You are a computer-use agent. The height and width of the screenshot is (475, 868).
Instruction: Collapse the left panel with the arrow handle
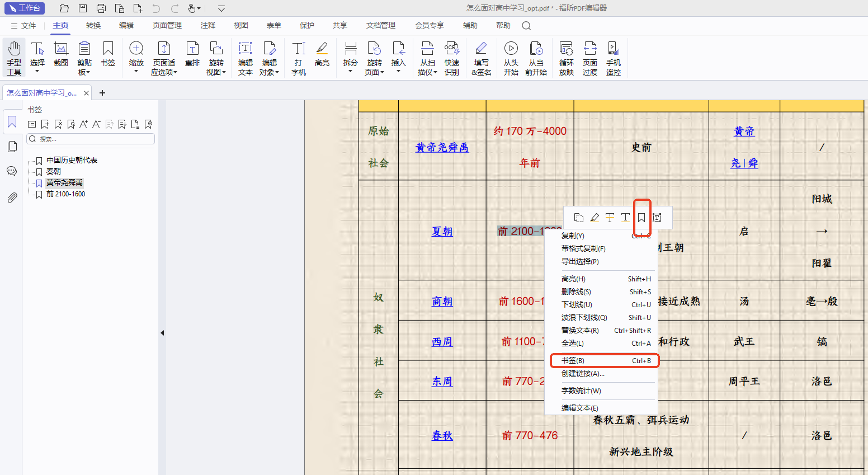point(162,333)
